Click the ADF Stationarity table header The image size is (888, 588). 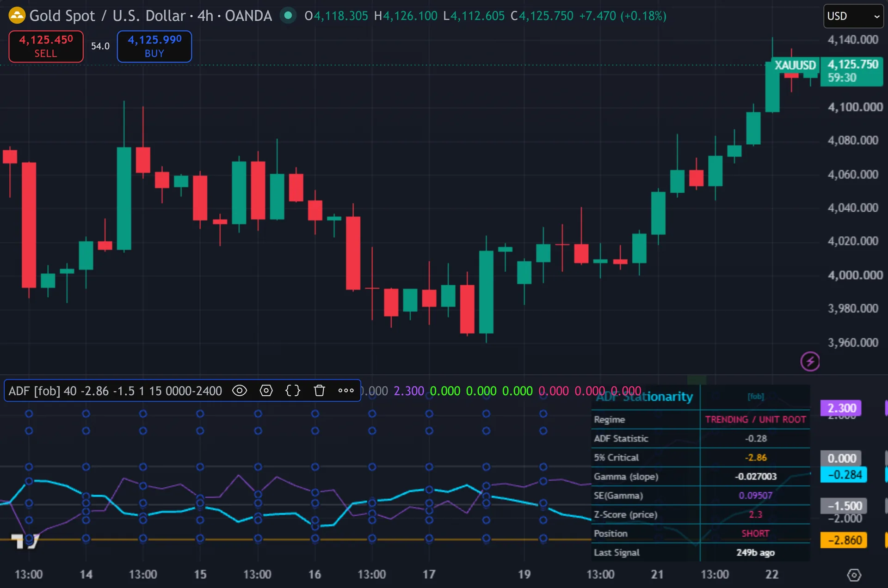tap(645, 397)
